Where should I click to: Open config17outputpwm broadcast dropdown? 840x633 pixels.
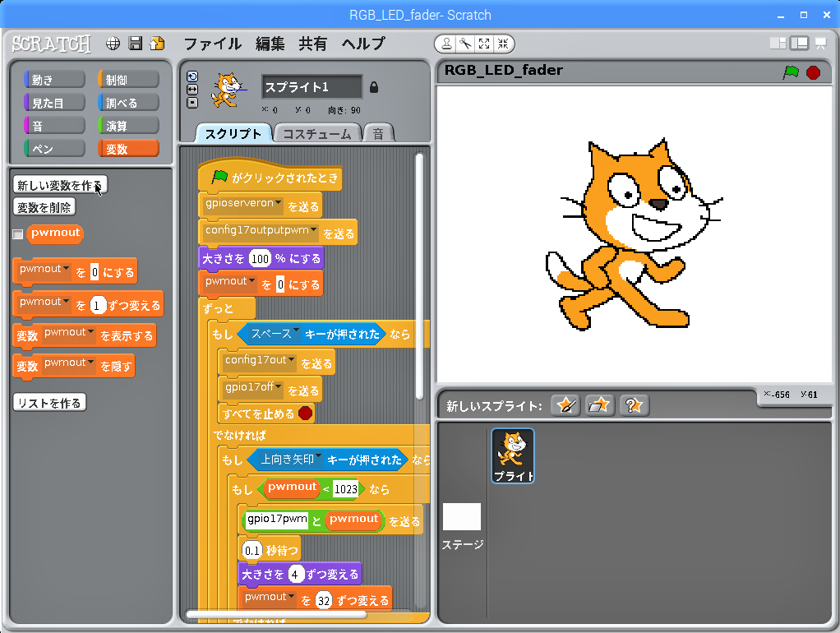tap(313, 229)
